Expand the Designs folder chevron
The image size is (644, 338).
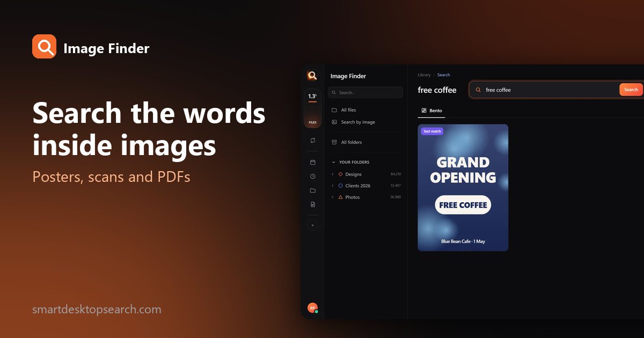pos(333,174)
